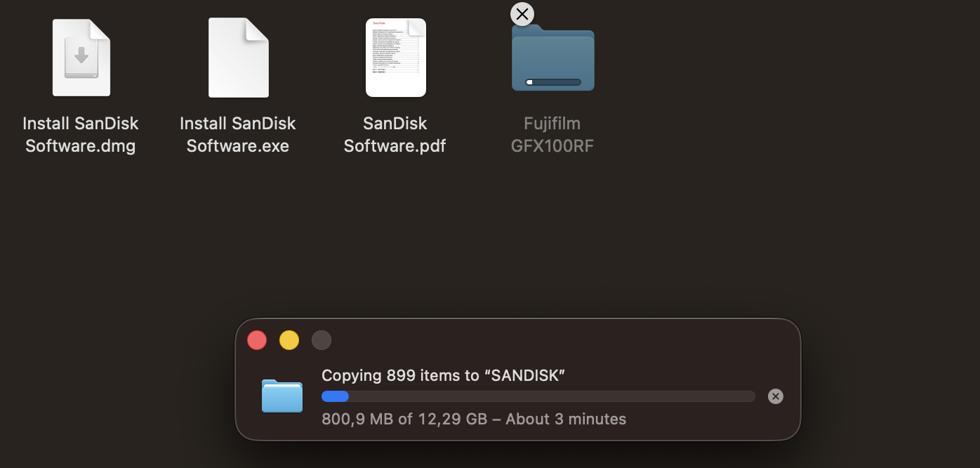This screenshot has width=980, height=468.
Task: Stop the copy to SANDISK with the x button
Action: [x=775, y=396]
